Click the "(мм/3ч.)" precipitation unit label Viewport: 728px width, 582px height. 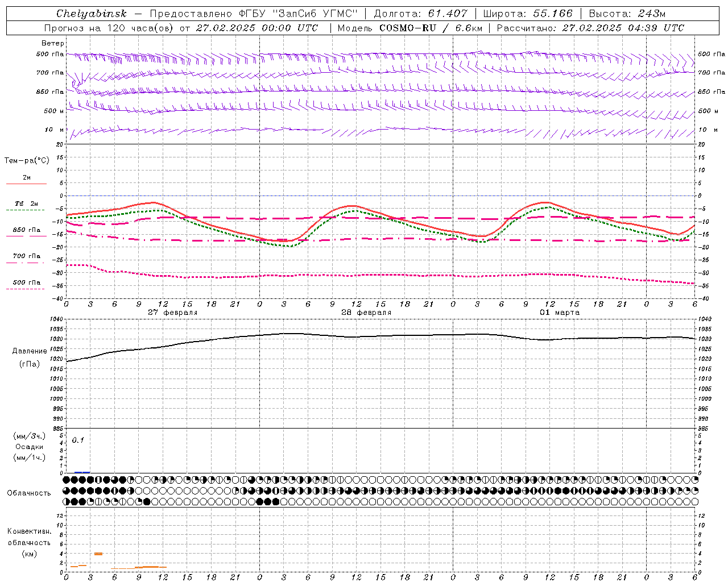click(30, 436)
